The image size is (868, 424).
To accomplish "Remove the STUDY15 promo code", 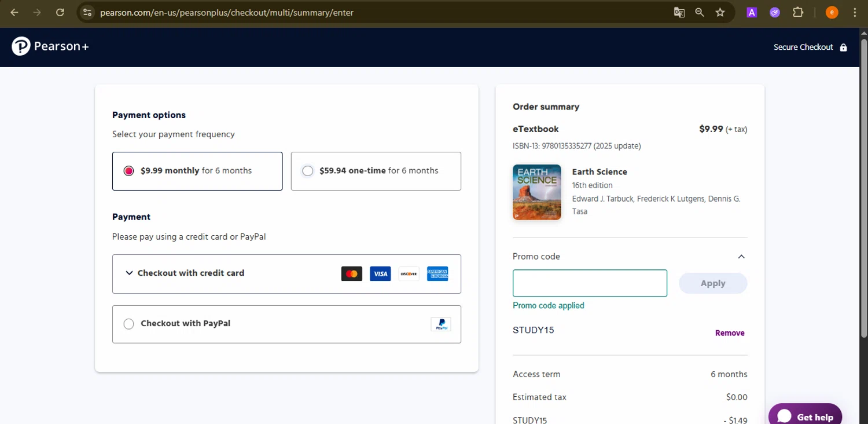I will (x=730, y=333).
